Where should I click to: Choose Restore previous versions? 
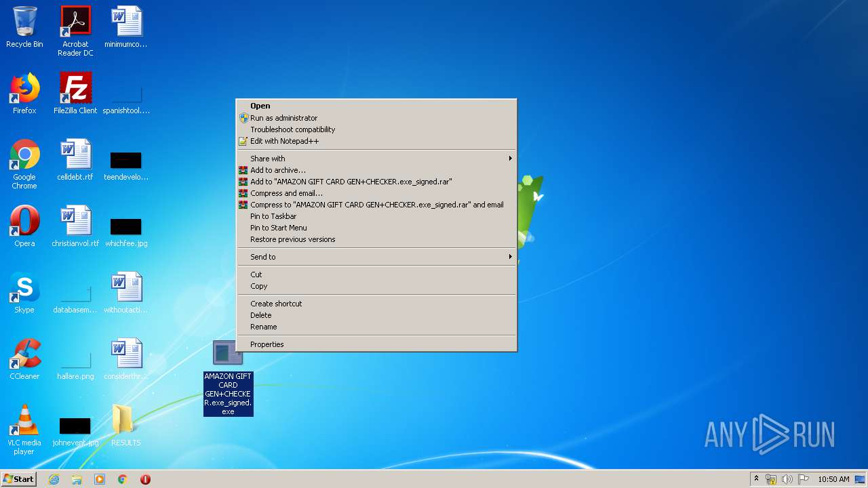[x=376, y=239]
